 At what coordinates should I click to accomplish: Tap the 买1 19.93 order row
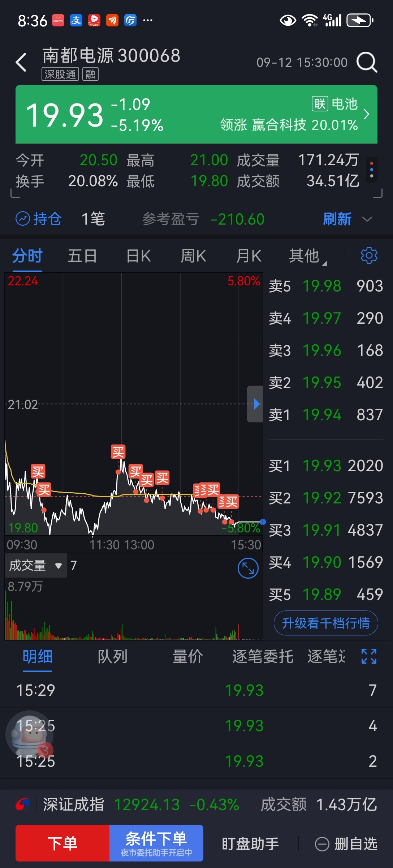point(326,466)
